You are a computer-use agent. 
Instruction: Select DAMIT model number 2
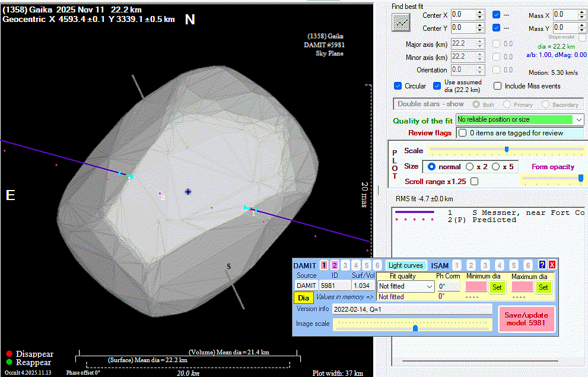click(x=334, y=265)
